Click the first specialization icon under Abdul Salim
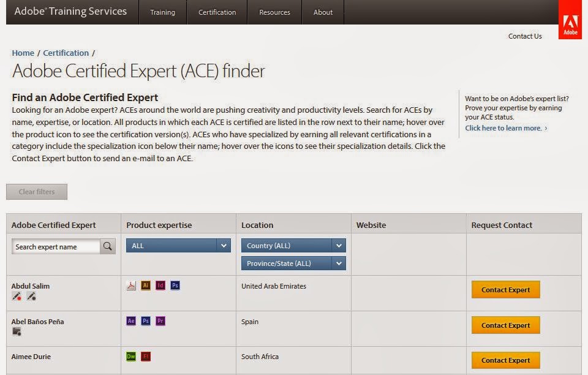 tap(15, 297)
